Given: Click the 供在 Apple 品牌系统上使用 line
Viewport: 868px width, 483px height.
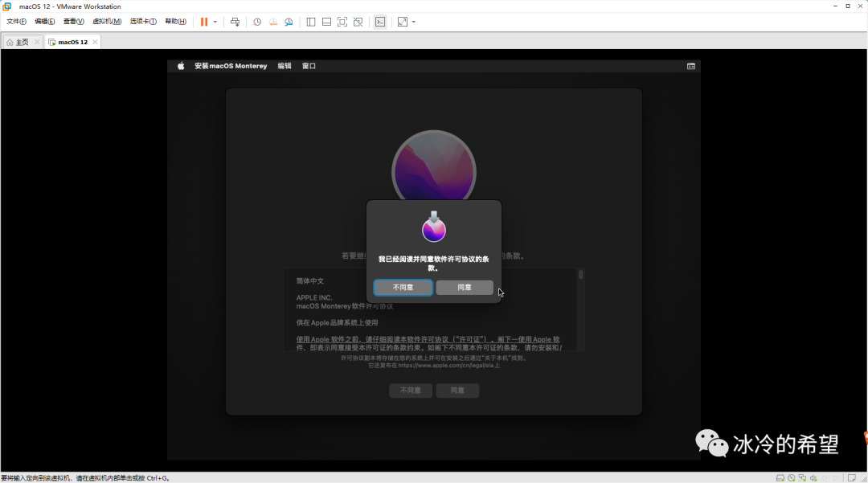Looking at the screenshot, I should coord(337,322).
